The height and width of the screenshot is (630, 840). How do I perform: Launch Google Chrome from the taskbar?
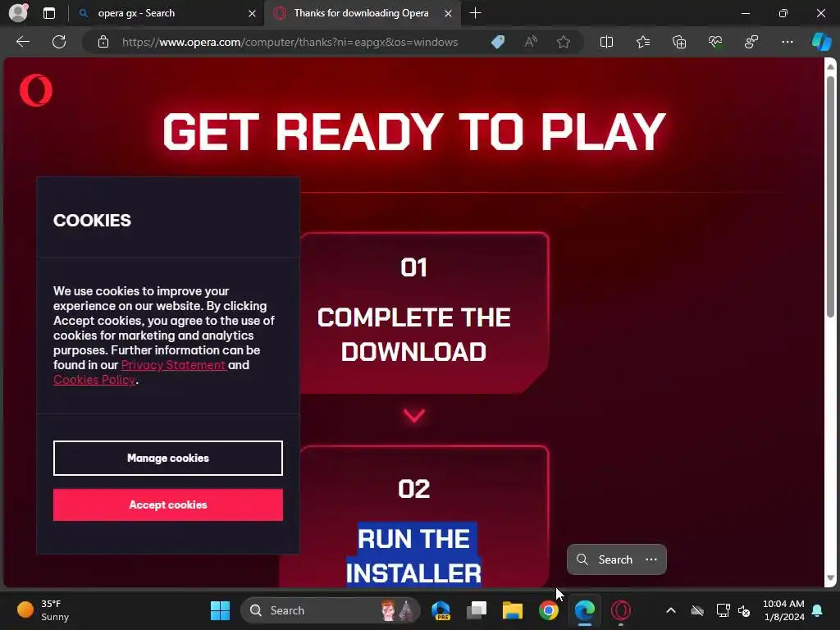pos(549,610)
